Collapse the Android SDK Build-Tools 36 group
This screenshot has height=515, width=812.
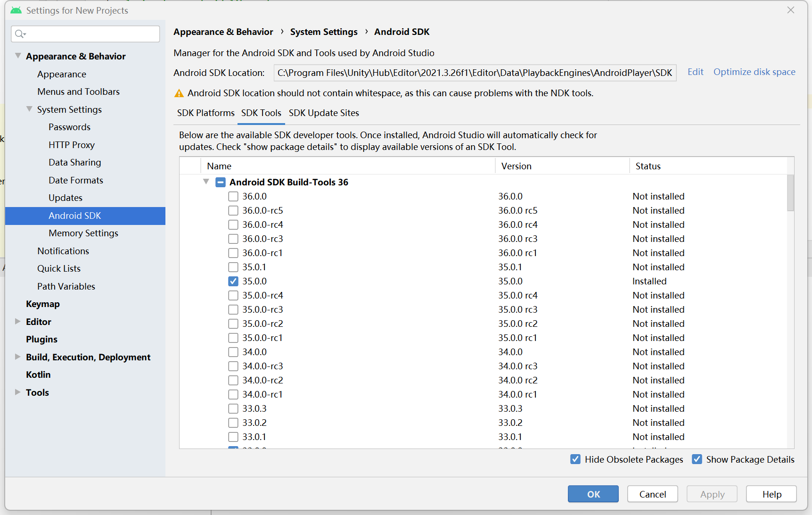point(206,182)
